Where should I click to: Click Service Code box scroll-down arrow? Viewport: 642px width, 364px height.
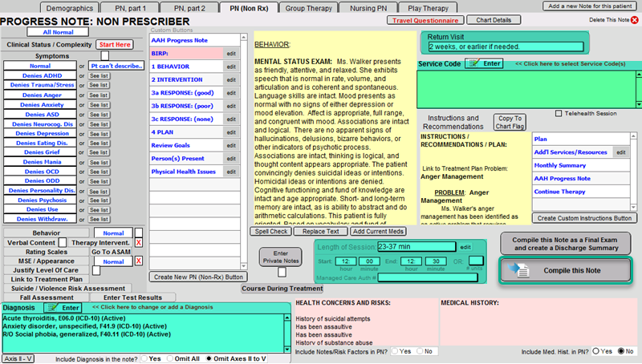coord(639,105)
